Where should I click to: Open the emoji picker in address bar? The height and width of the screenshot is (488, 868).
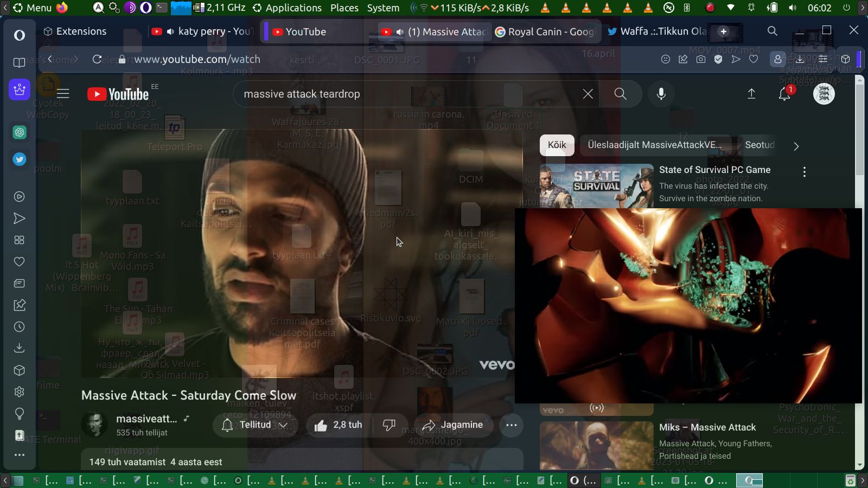click(666, 59)
